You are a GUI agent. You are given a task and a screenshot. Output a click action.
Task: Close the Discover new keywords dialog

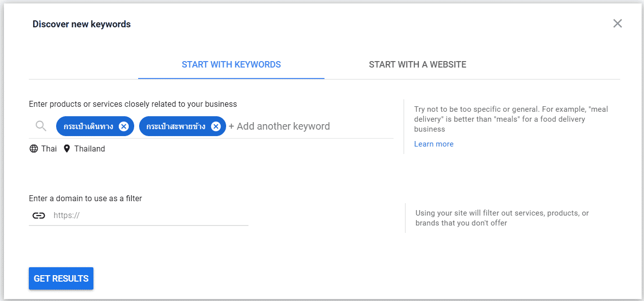click(x=617, y=23)
